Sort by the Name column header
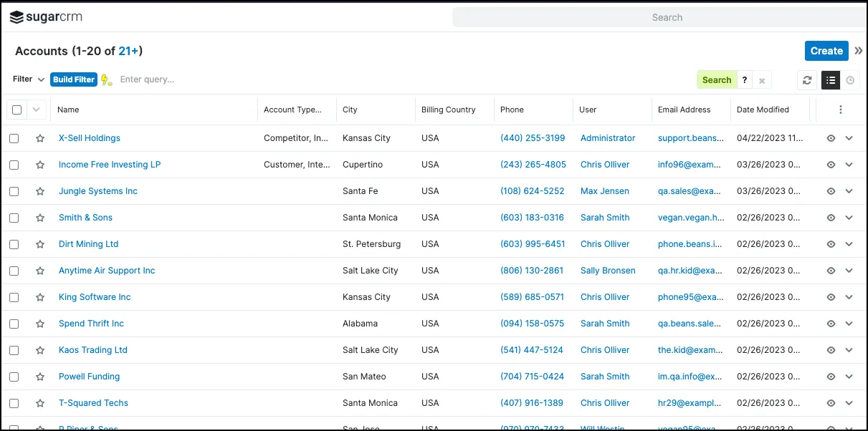The width and height of the screenshot is (868, 431). [x=68, y=110]
